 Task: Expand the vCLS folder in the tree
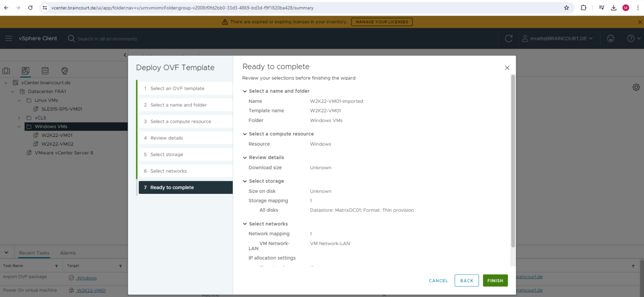click(19, 117)
